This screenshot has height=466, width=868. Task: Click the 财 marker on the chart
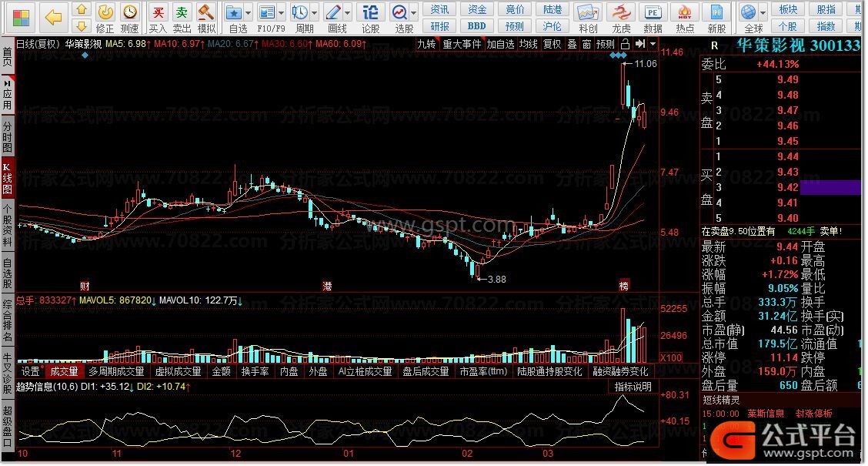pos(85,286)
